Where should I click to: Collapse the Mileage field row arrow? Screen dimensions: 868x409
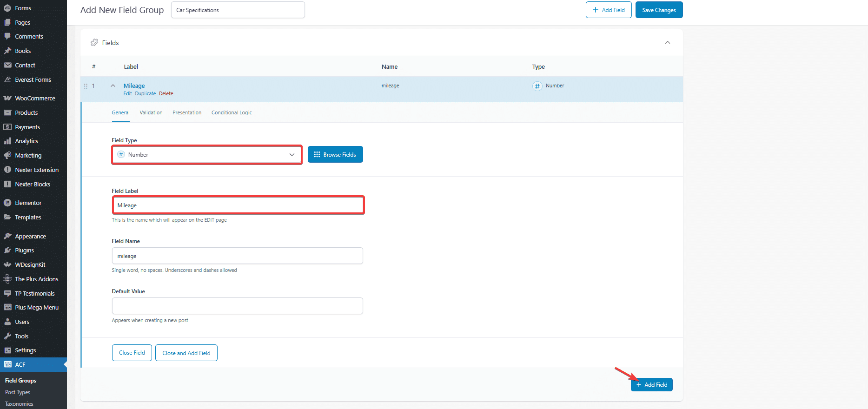(x=113, y=86)
